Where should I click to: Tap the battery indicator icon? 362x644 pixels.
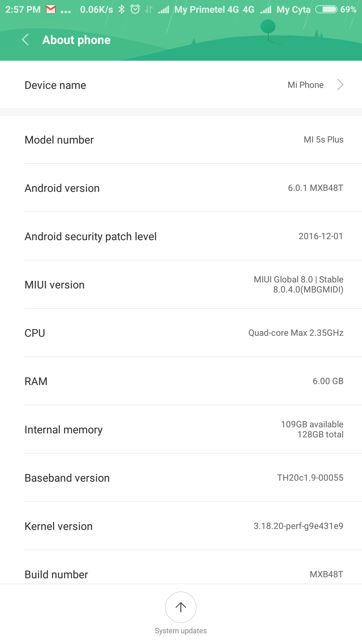pos(326,9)
